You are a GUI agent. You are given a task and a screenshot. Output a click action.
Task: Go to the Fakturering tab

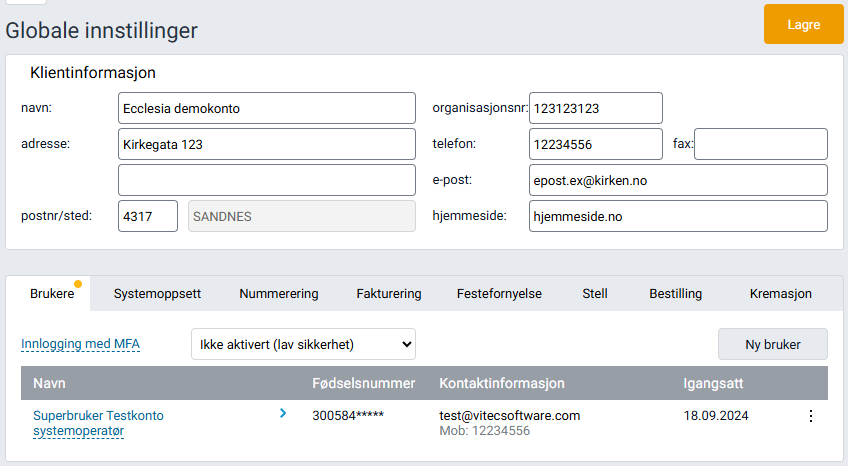tap(389, 294)
